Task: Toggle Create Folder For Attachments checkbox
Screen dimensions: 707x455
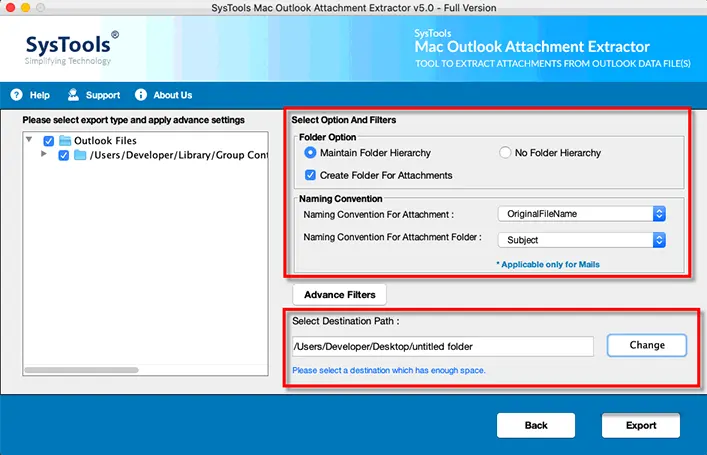Action: click(310, 175)
